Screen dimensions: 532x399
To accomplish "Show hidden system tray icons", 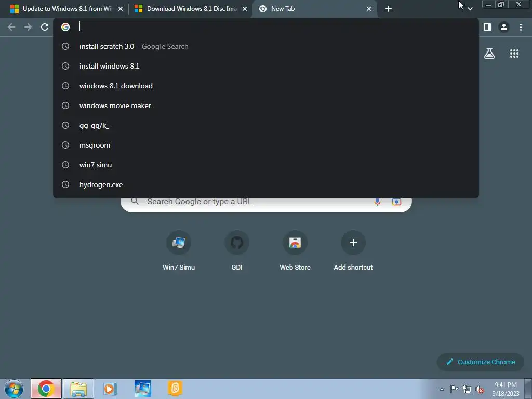I will (x=442, y=389).
